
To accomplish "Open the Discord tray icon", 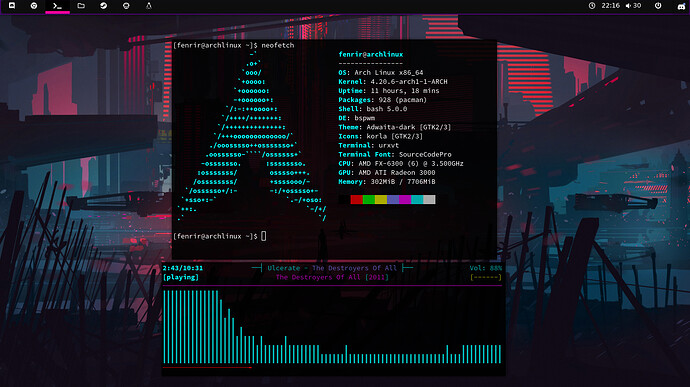I will pyautogui.click(x=681, y=6).
